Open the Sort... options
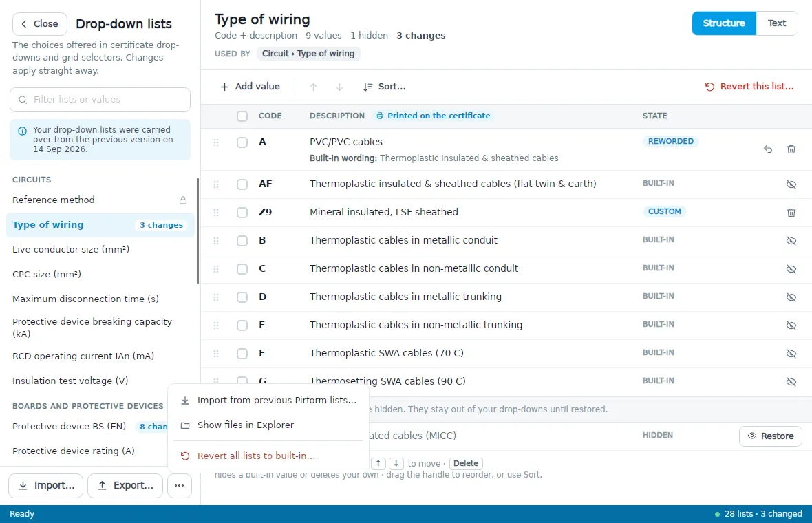The image size is (812, 523). tap(384, 87)
